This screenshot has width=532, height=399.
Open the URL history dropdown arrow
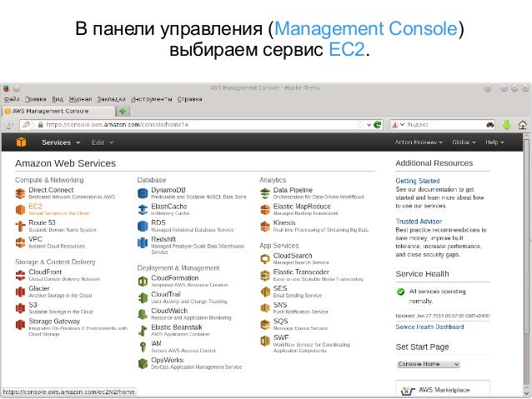[369, 125]
